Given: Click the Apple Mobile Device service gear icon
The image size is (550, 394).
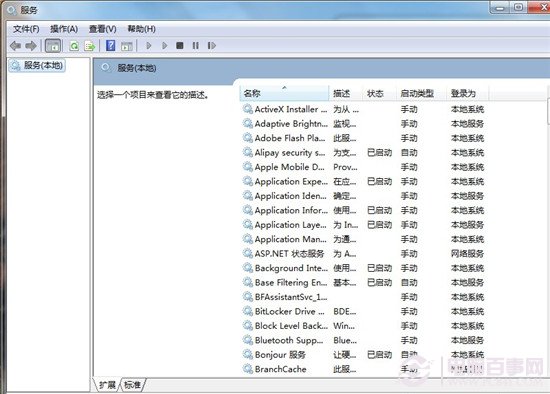Looking at the screenshot, I should coord(248,167).
